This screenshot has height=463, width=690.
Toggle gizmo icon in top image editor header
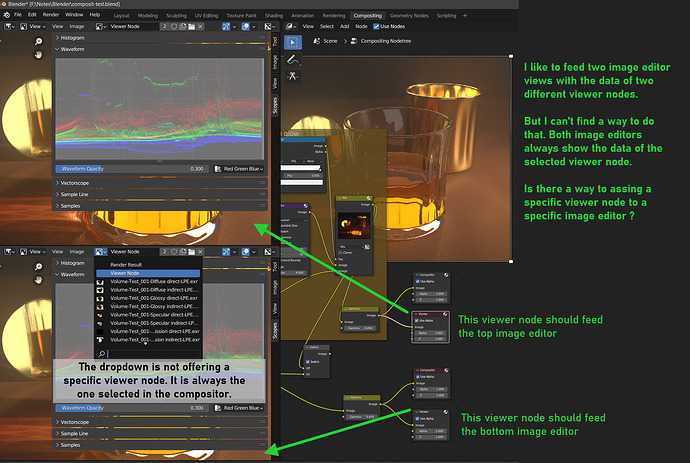pyautogui.click(x=226, y=26)
